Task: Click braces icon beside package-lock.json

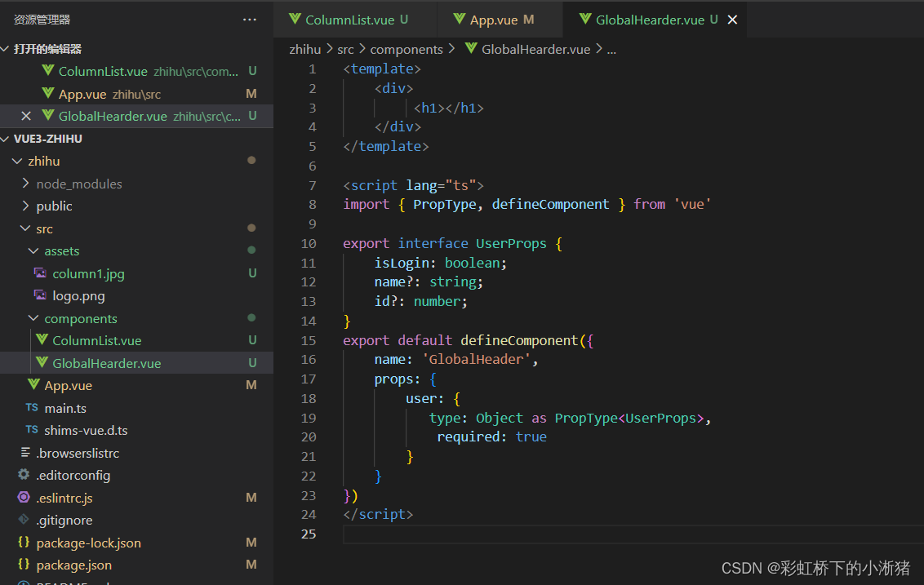Action: tap(24, 542)
